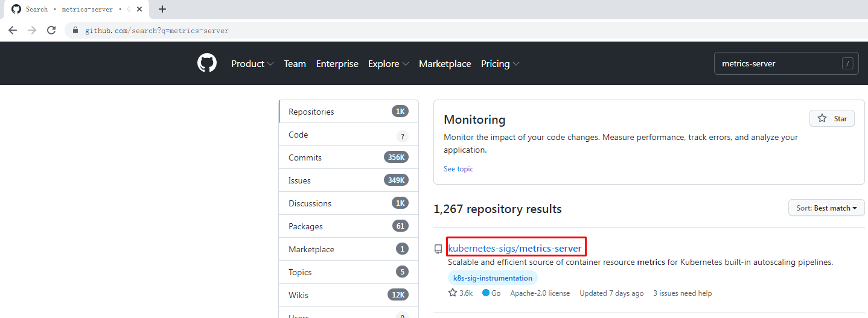Click the 61 packages count badge
The width and height of the screenshot is (868, 318).
click(x=400, y=226)
